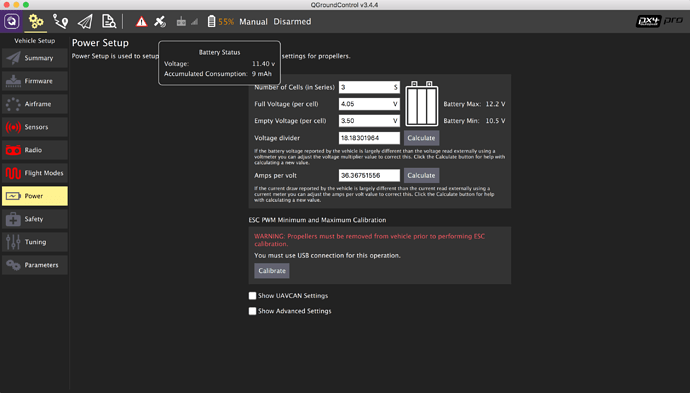
Task: Click the Amps per volt value field
Action: [x=369, y=175]
